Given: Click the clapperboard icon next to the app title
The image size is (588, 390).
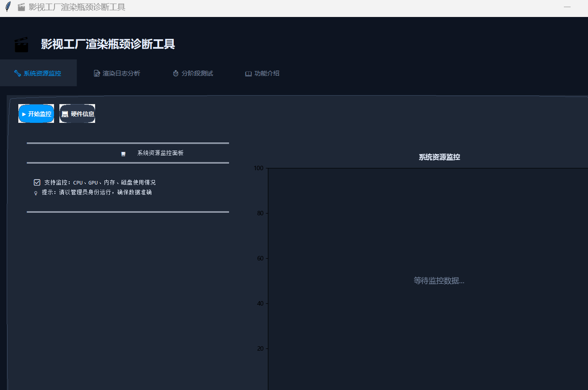Looking at the screenshot, I should coord(21,44).
